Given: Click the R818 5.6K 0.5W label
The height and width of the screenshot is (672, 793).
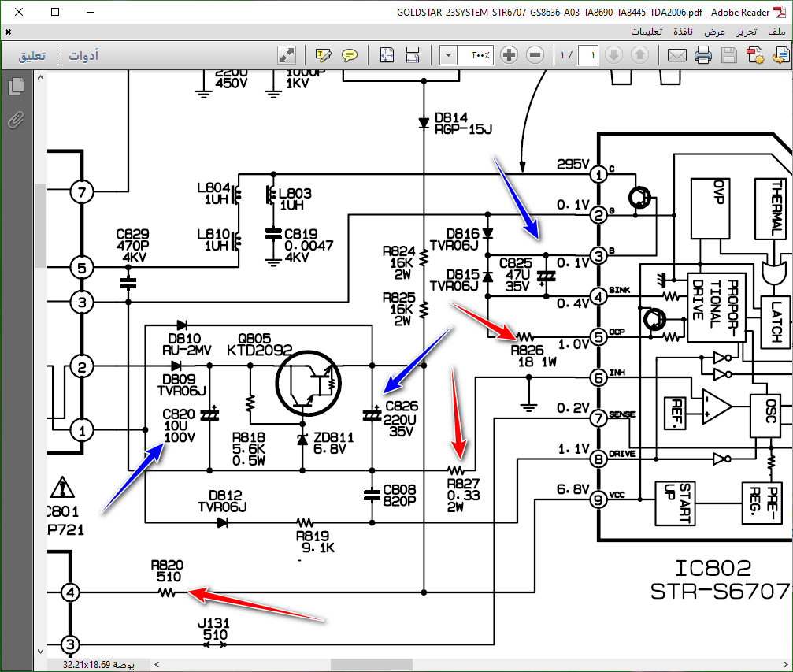Looking at the screenshot, I should [248, 449].
